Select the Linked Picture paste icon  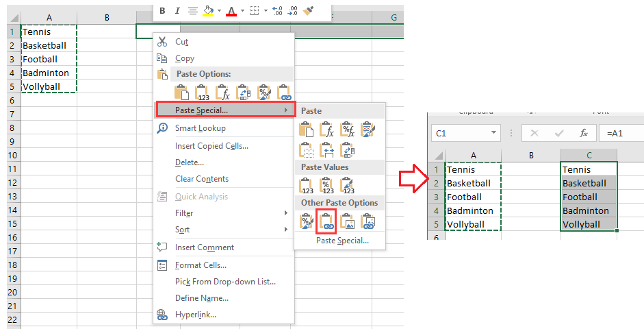click(369, 220)
